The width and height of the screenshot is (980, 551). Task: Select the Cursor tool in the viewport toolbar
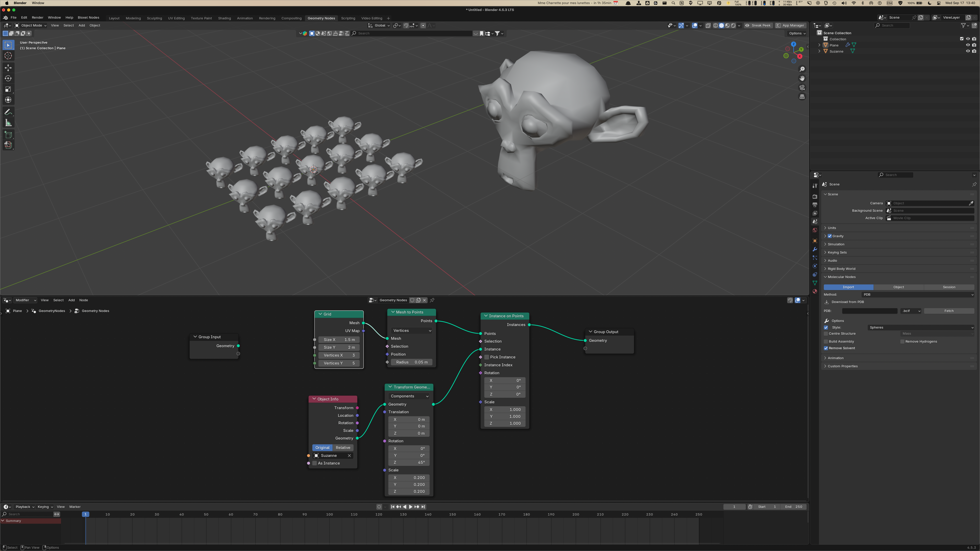[x=8, y=56]
